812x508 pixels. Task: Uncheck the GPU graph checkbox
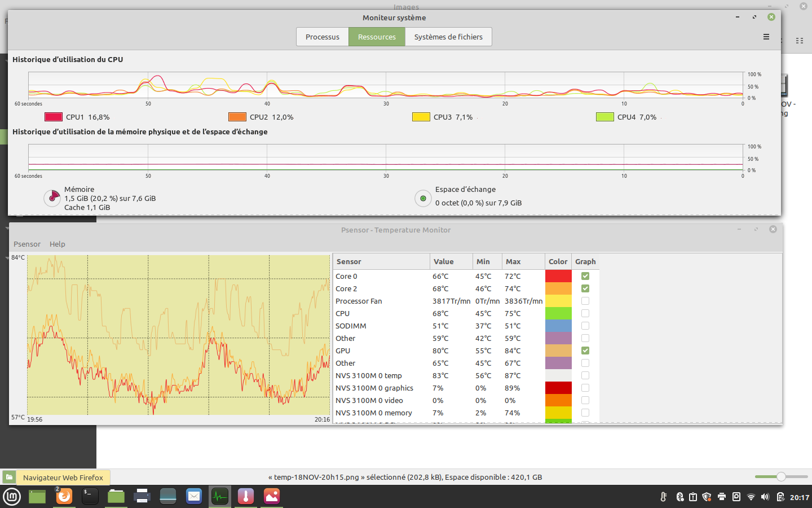[585, 351]
